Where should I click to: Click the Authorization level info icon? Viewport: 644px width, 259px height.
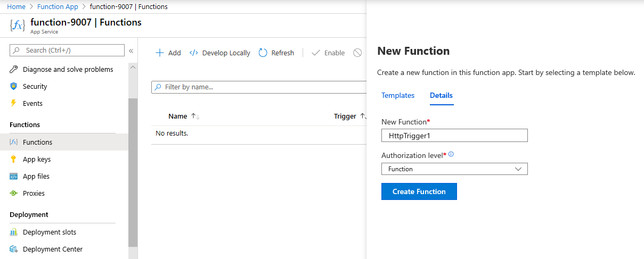pos(451,154)
